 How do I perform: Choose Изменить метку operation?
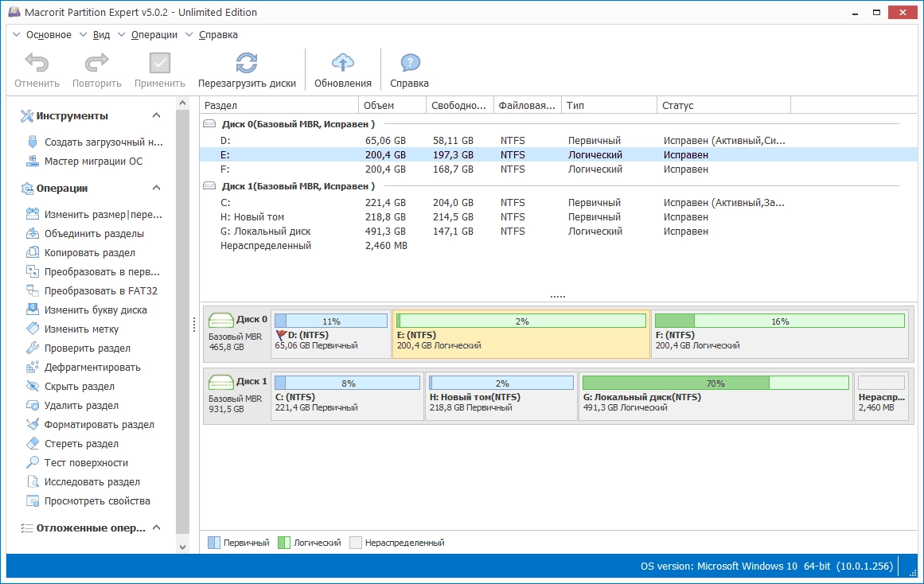pyautogui.click(x=73, y=329)
